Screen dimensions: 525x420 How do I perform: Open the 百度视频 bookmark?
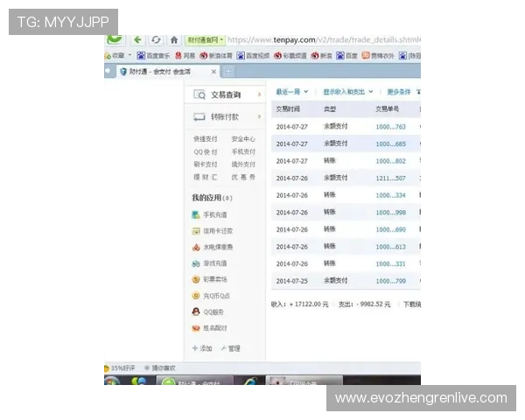coord(253,56)
